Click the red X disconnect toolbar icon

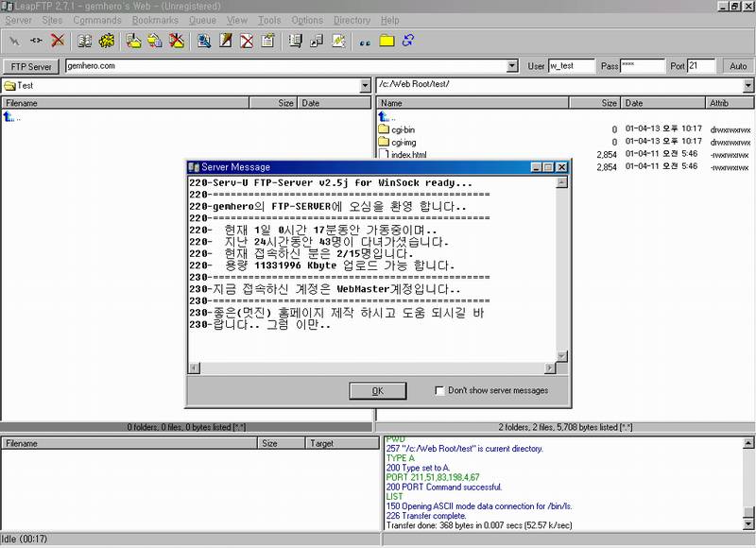(x=58, y=41)
